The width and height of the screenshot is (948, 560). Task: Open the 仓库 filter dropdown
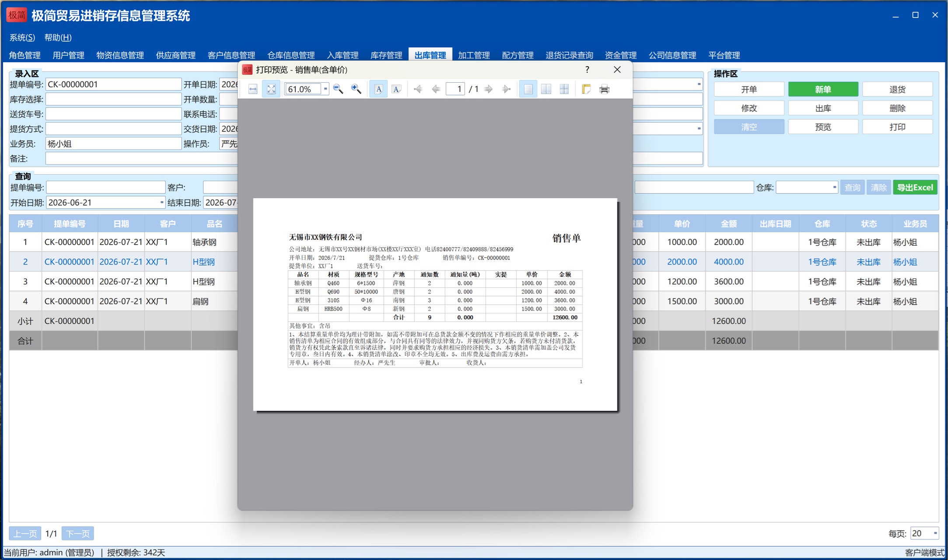click(834, 187)
